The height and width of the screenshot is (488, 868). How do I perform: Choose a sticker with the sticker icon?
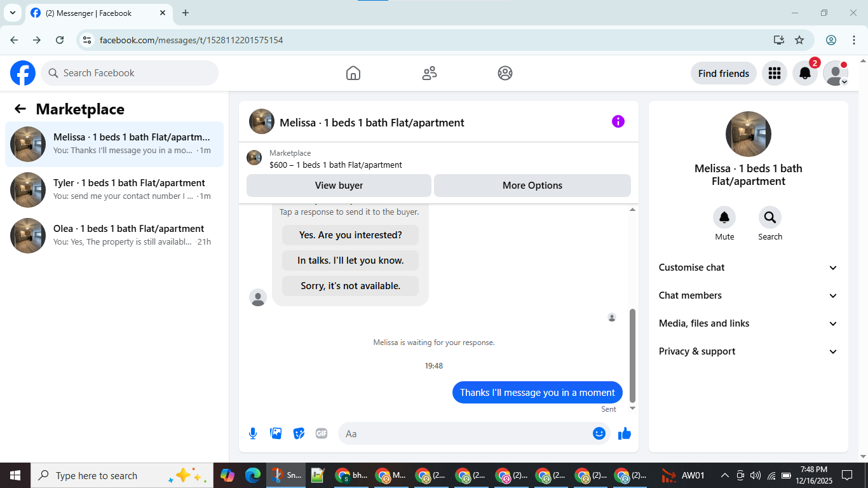click(x=299, y=433)
